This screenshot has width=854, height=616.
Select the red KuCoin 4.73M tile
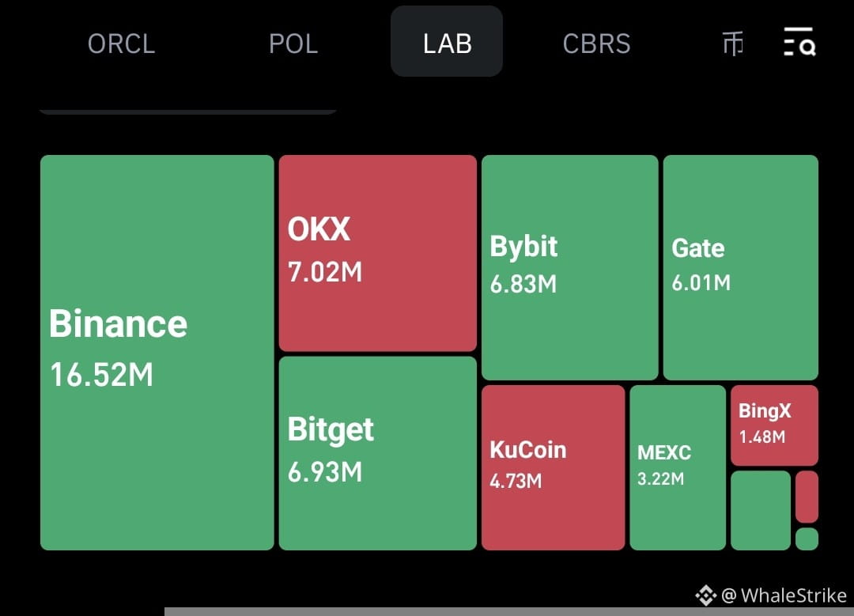553,468
